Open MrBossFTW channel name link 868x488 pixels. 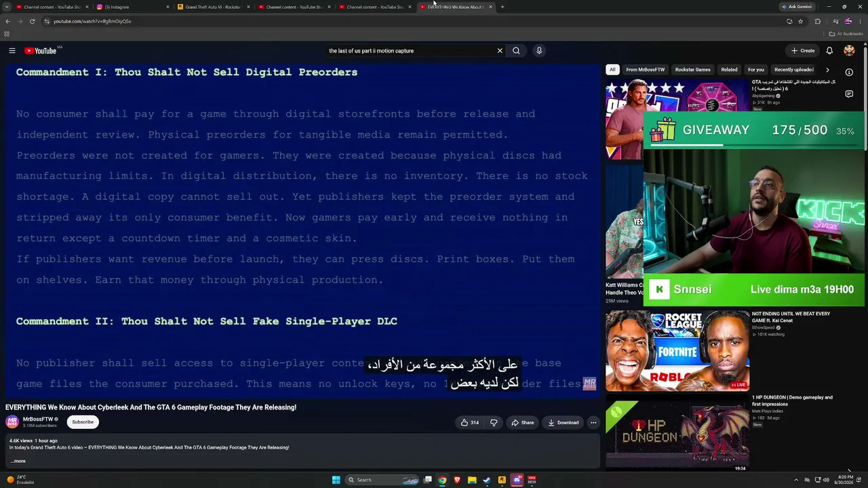pos(38,420)
